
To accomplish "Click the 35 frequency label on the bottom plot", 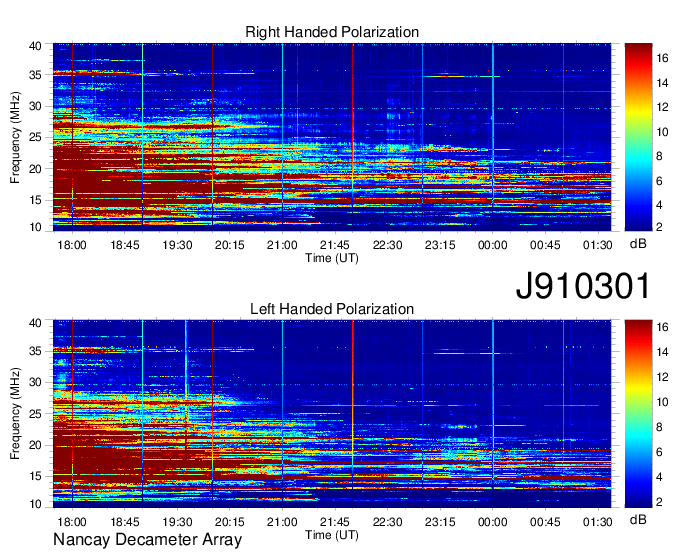I will [x=35, y=351].
